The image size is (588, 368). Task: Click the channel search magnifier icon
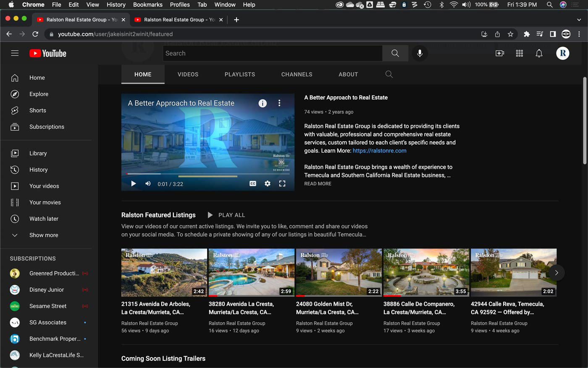389,74
